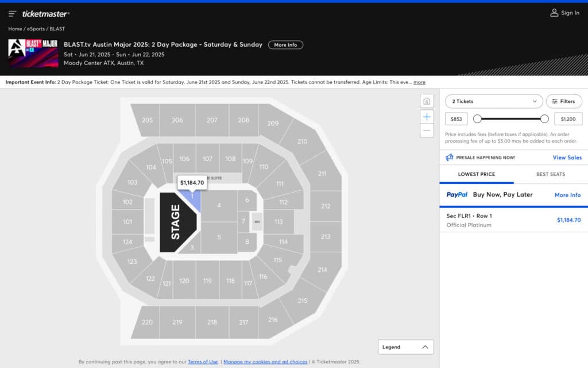Click the zoom-in icon on the seat map

(427, 116)
